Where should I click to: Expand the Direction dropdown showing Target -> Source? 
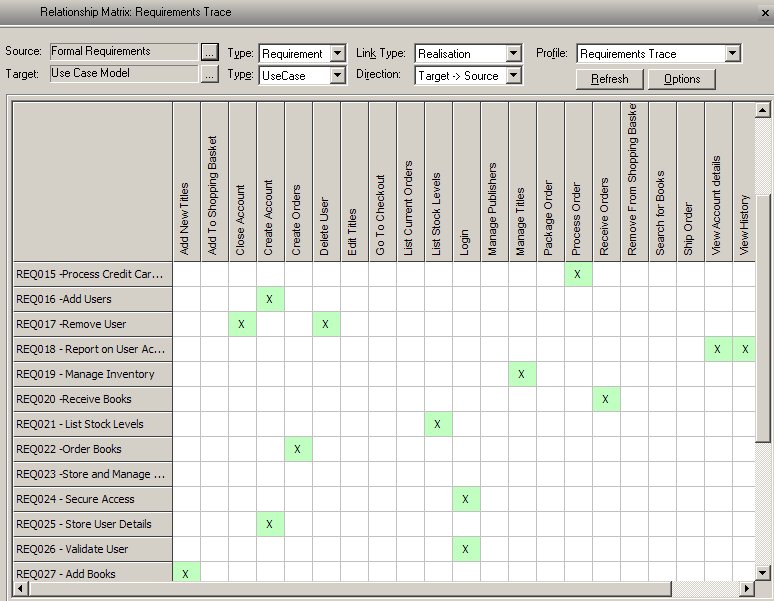(x=513, y=75)
